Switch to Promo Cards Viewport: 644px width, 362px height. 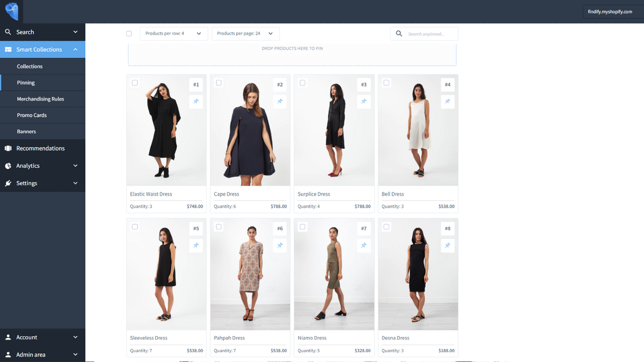[31, 115]
